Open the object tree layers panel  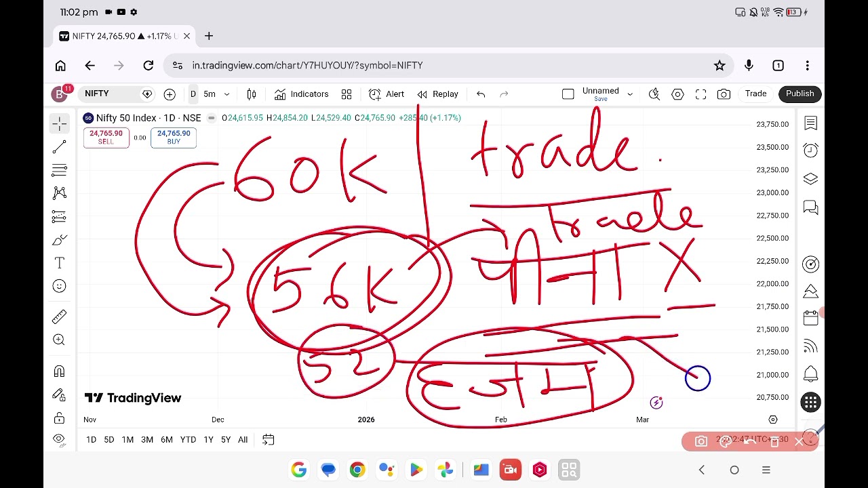(x=810, y=179)
